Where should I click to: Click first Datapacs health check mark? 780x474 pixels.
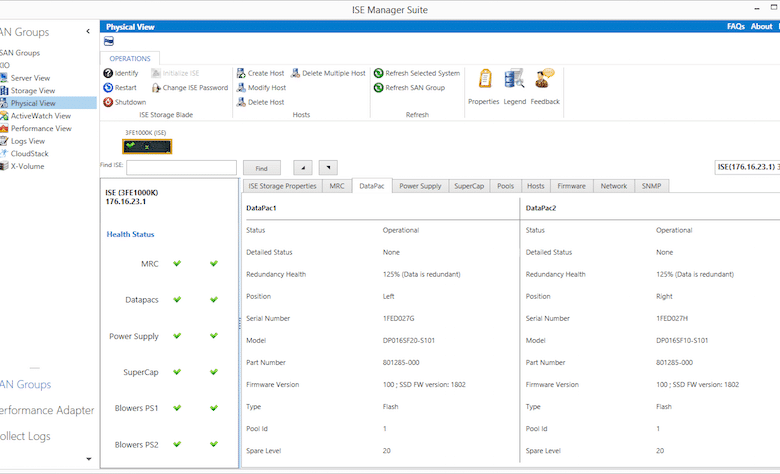coord(177,299)
